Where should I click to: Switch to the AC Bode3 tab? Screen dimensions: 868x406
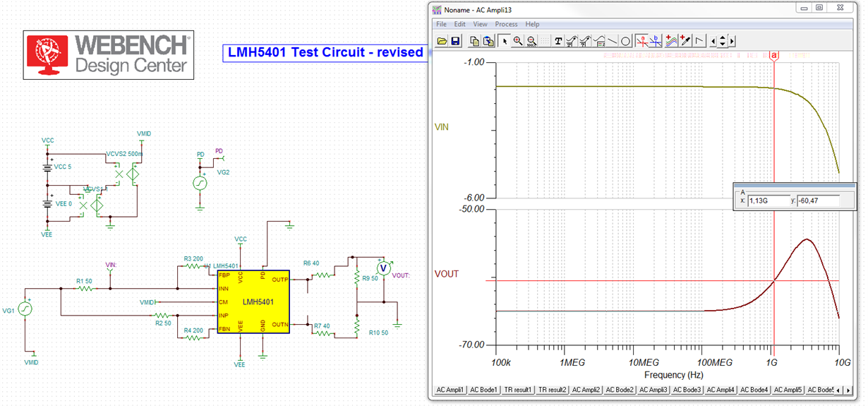pyautogui.click(x=689, y=390)
